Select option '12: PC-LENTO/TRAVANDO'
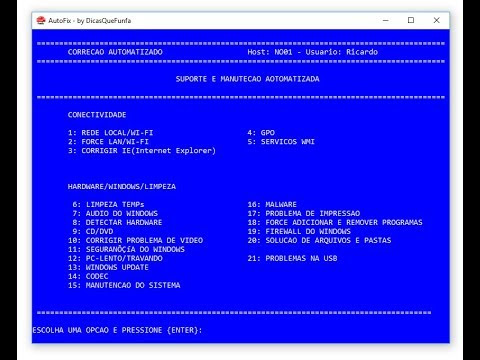The image size is (480, 360). point(115,259)
